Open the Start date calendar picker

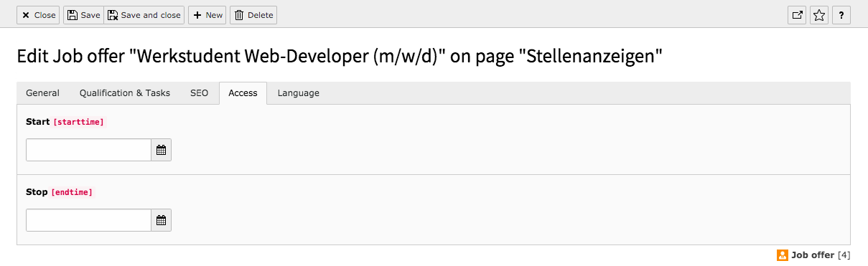coord(162,150)
